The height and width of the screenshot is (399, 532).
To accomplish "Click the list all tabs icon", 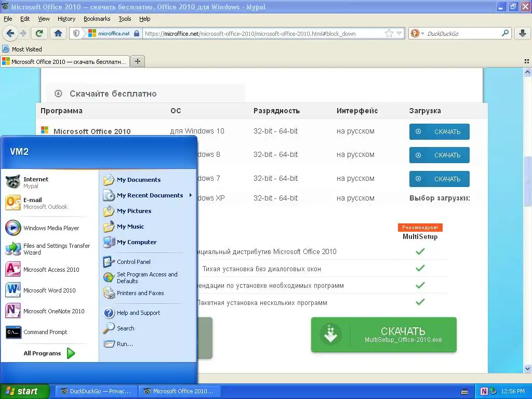I will 527,61.
